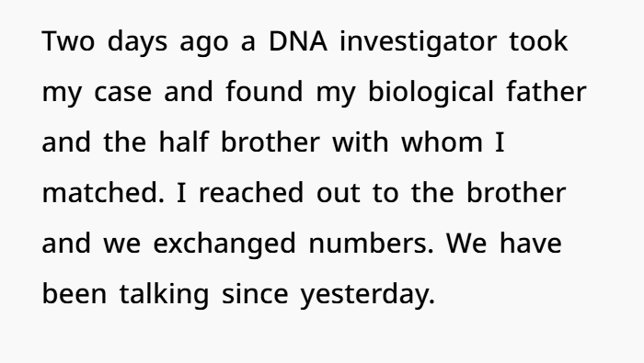Click on the word "Two" at the start
This screenshot has height=363, width=644.
pyautogui.click(x=69, y=41)
